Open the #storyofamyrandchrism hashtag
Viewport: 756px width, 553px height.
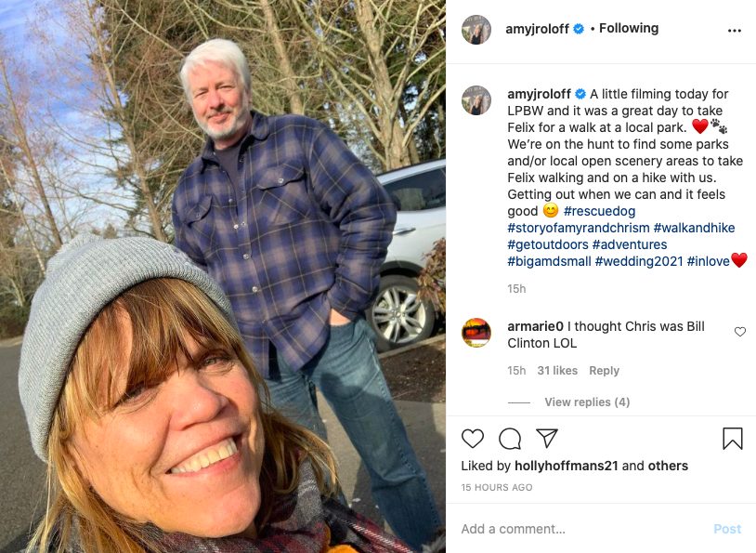click(577, 229)
